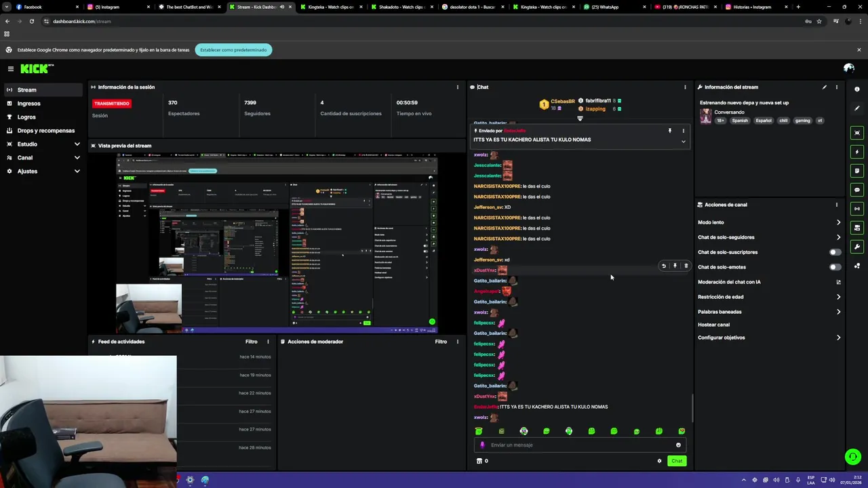Expand Modo lento options
The height and width of the screenshot is (488, 868).
pyautogui.click(x=838, y=222)
